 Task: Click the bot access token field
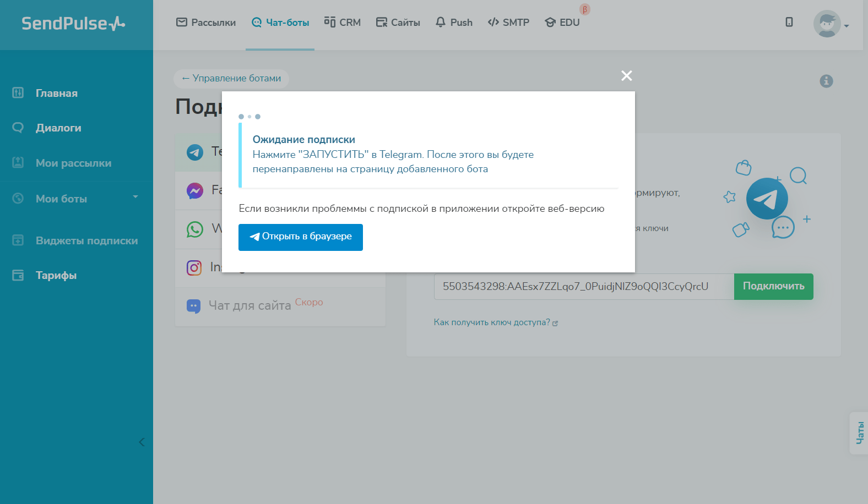click(x=583, y=287)
